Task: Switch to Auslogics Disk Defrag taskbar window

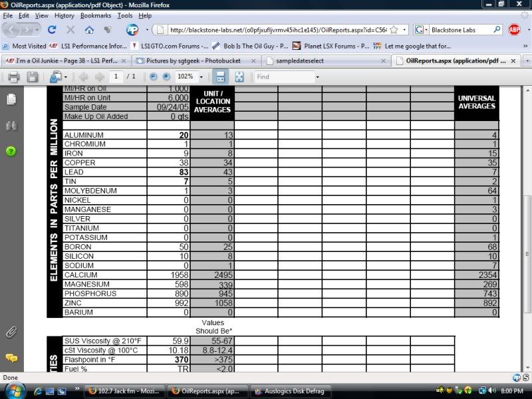Action: 290,391
